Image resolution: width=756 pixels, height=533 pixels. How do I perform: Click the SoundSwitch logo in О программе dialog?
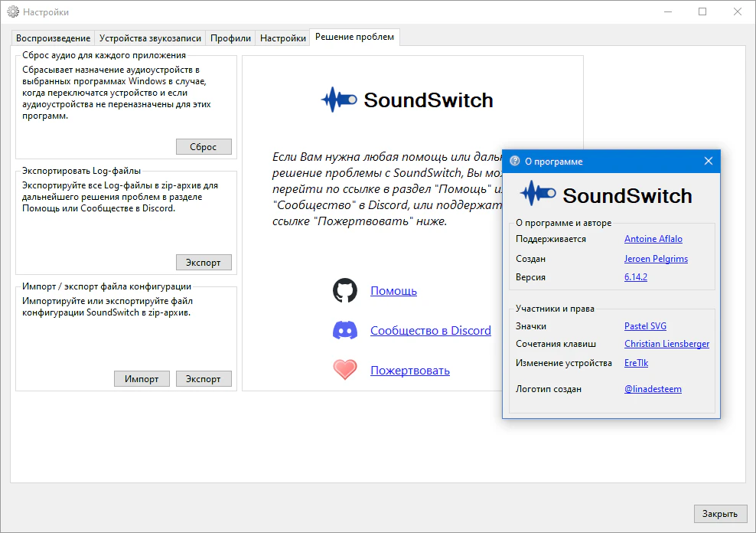[606, 195]
